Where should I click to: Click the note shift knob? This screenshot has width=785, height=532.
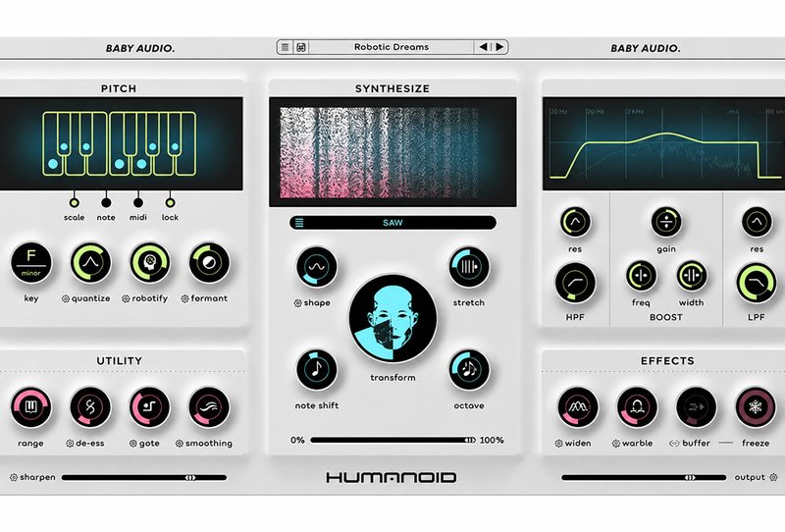coord(316,370)
